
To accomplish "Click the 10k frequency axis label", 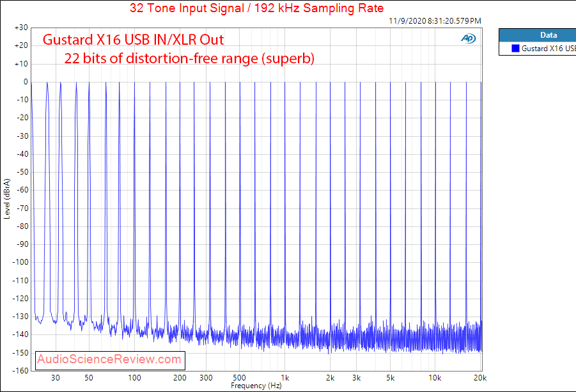I will (435, 378).
